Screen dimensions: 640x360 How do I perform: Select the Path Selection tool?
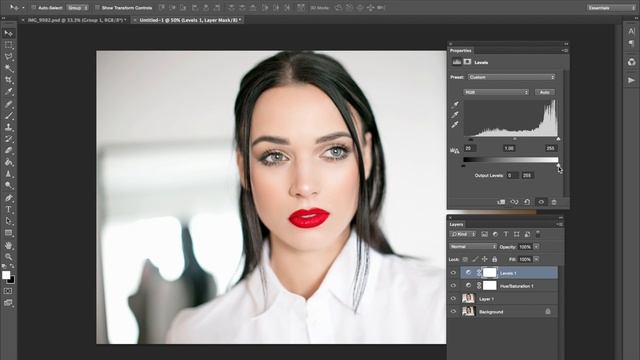[9, 221]
